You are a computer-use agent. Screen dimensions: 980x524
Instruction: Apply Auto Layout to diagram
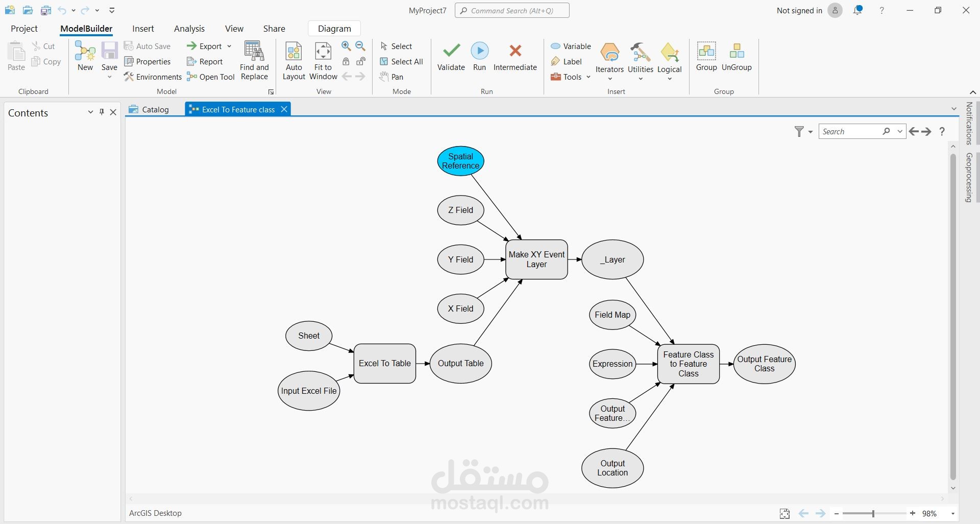pos(294,60)
